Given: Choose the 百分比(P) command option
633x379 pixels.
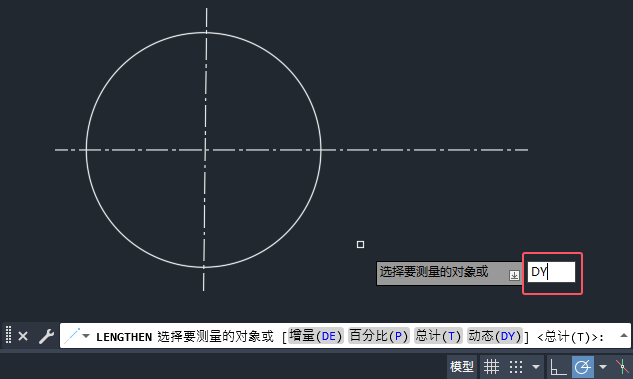Looking at the screenshot, I should [x=379, y=336].
